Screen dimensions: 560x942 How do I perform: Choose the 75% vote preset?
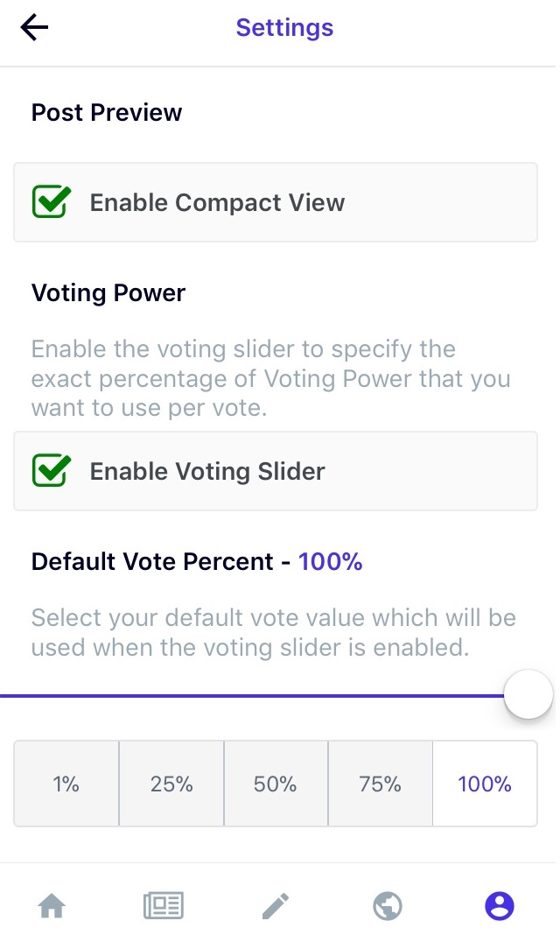tap(380, 784)
